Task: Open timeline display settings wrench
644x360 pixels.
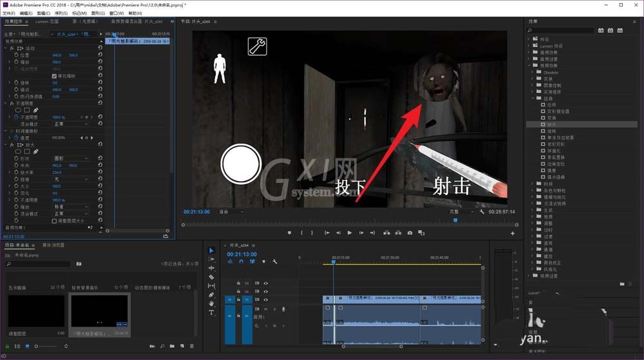Action: tap(275, 261)
